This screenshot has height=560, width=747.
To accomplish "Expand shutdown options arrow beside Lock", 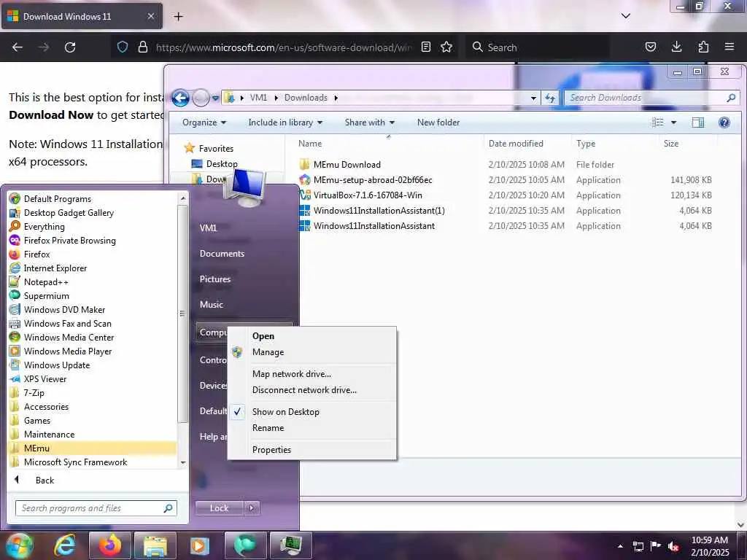I will [x=252, y=508].
